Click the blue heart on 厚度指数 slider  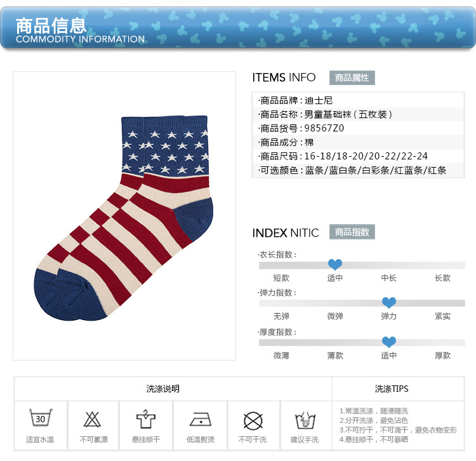pos(388,342)
